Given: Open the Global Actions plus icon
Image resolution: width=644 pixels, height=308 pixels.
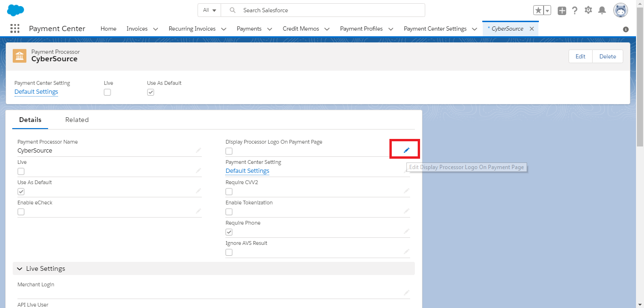Looking at the screenshot, I should click(x=561, y=10).
